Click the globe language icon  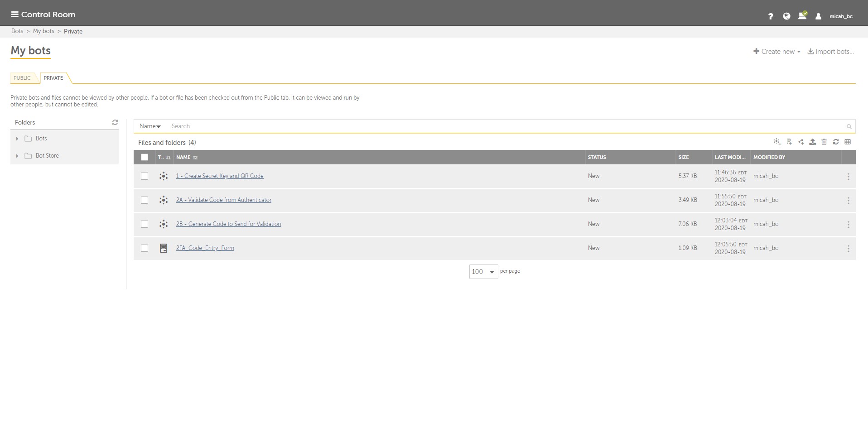click(x=786, y=16)
